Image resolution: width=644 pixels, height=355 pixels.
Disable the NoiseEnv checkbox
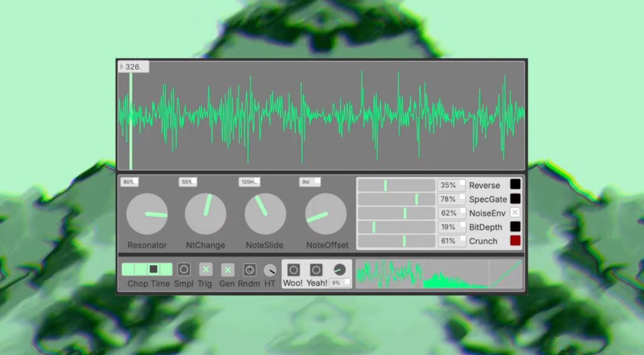[x=515, y=213]
